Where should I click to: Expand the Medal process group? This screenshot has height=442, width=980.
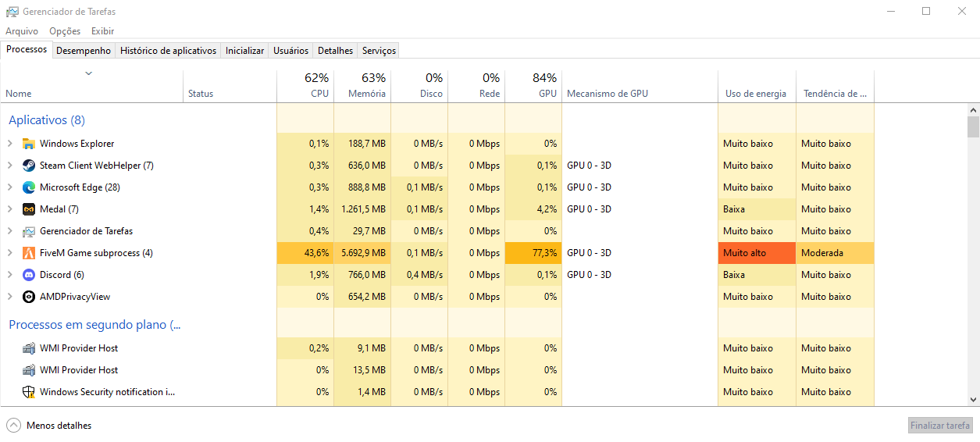pos(10,209)
